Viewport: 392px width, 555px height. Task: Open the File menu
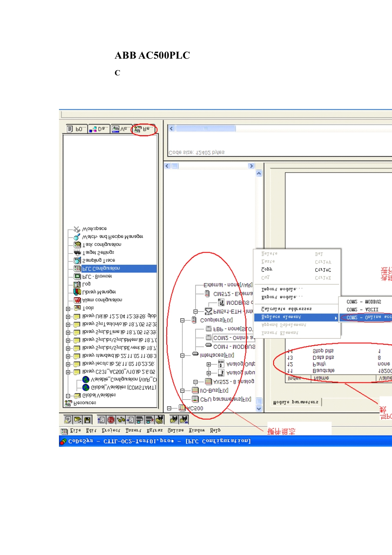click(x=76, y=431)
